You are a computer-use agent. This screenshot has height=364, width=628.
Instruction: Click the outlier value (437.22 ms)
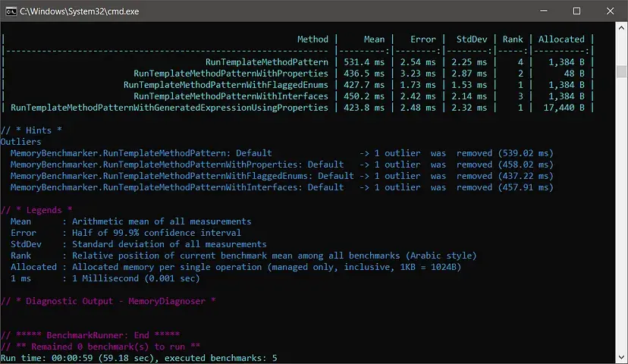point(526,176)
